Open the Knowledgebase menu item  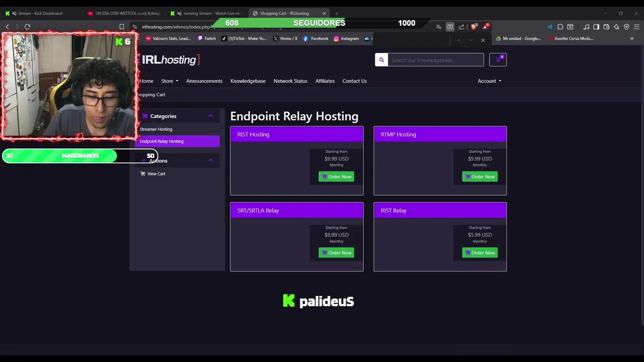pos(248,81)
